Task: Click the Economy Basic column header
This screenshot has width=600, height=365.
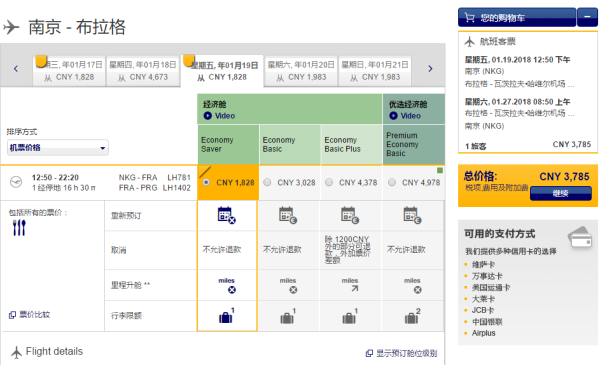Action: click(x=290, y=145)
